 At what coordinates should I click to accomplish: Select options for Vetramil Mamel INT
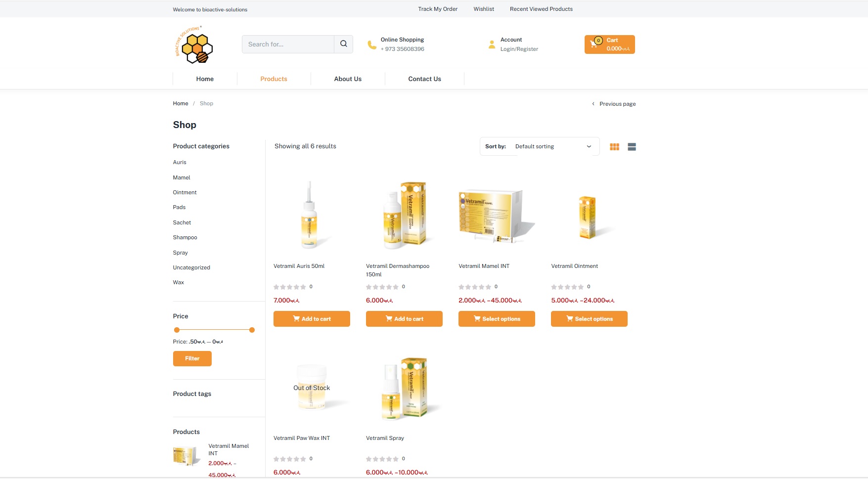pyautogui.click(x=497, y=319)
